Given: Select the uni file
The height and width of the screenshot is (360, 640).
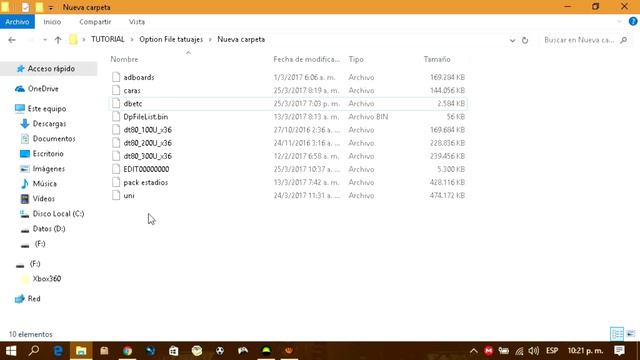Looking at the screenshot, I should tap(288, 196).
